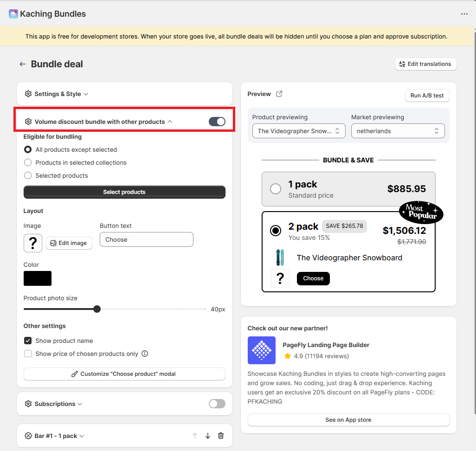Click the Kaching Bundles app logo icon
476x451 pixels.
13,14
